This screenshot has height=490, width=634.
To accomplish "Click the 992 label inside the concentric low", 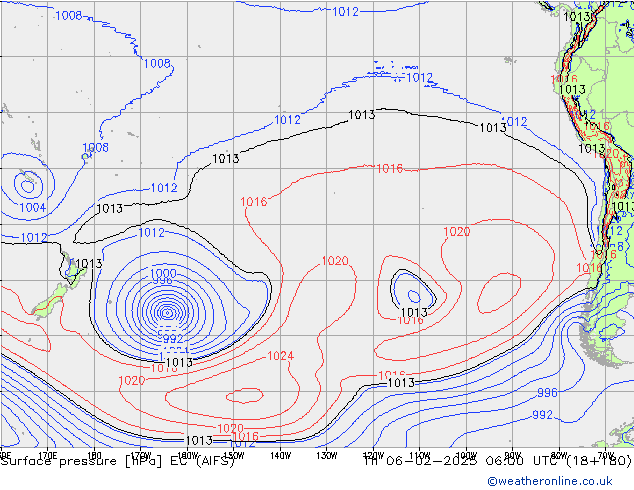I will click(173, 338).
